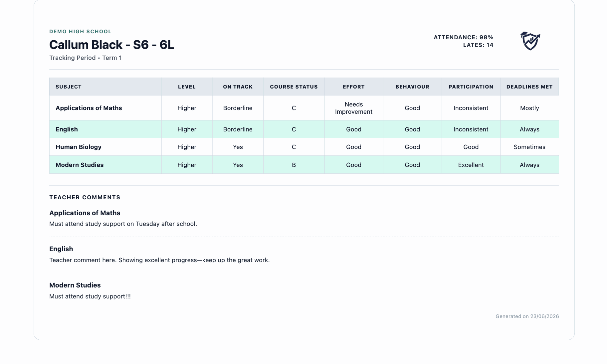
Task: Click Borderline on-track cell for Applications of Maths
Action: click(x=238, y=108)
